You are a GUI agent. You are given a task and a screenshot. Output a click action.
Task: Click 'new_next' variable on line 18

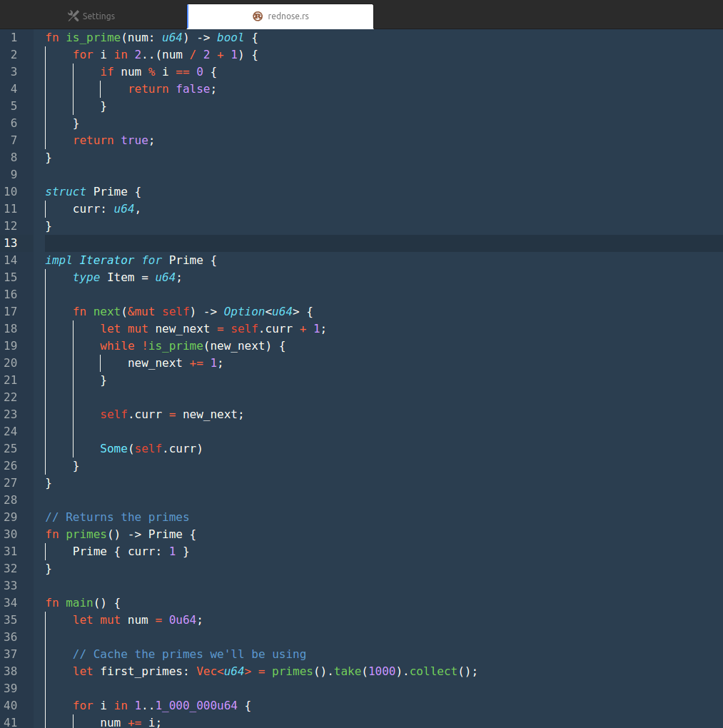(x=183, y=329)
